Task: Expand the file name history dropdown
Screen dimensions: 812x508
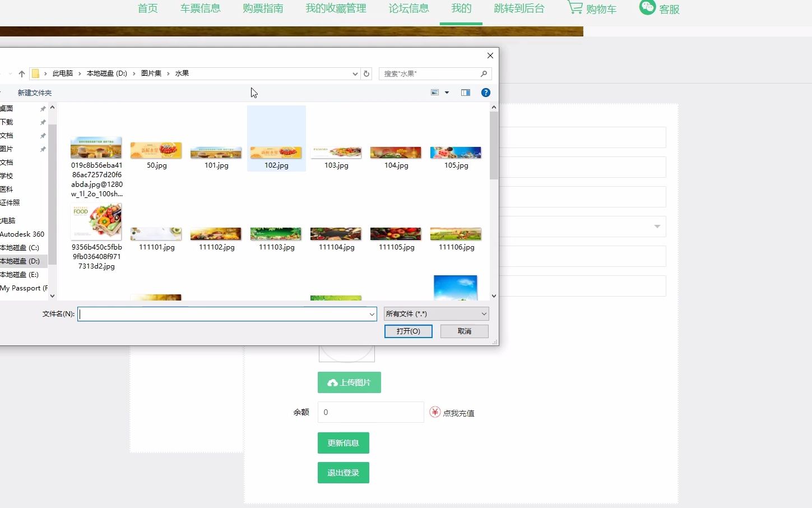Action: [372, 314]
